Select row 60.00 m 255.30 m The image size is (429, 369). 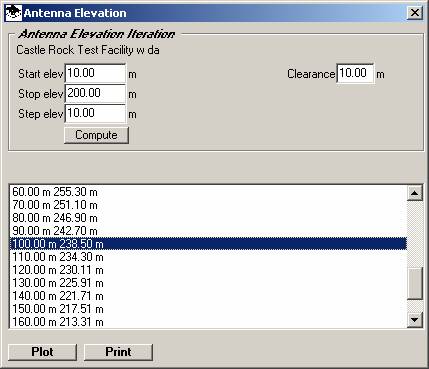(208, 192)
